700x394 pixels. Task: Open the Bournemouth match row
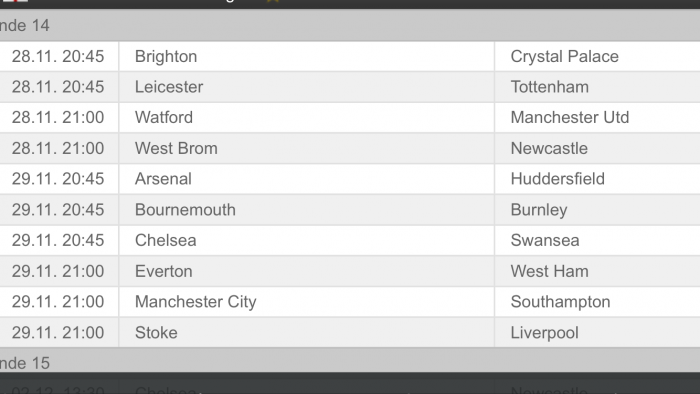point(350,210)
